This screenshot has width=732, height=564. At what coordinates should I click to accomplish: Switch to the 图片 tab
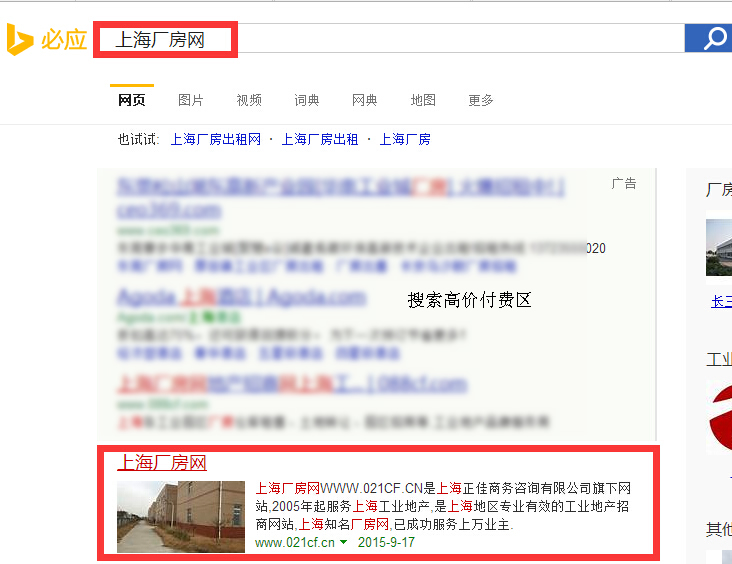coord(190,100)
